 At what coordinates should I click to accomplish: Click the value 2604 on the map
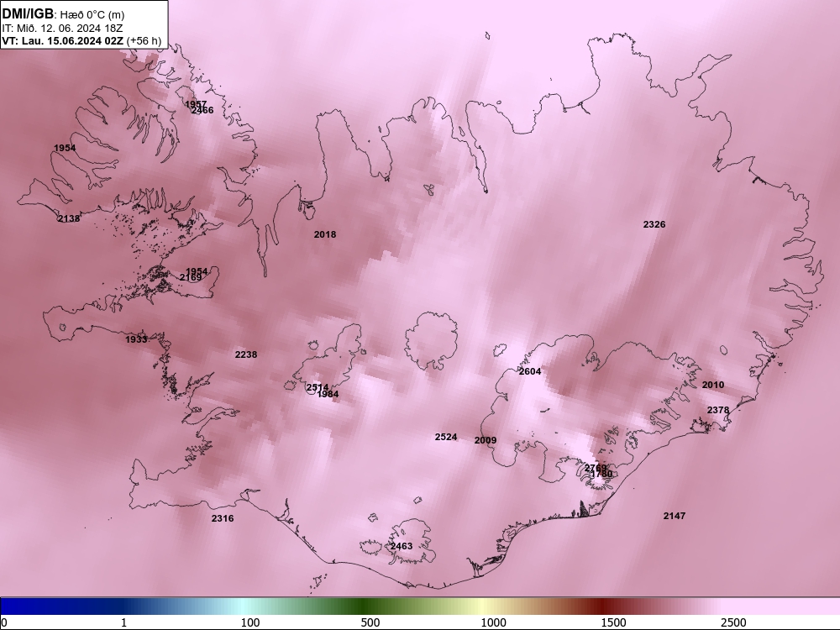pyautogui.click(x=530, y=371)
